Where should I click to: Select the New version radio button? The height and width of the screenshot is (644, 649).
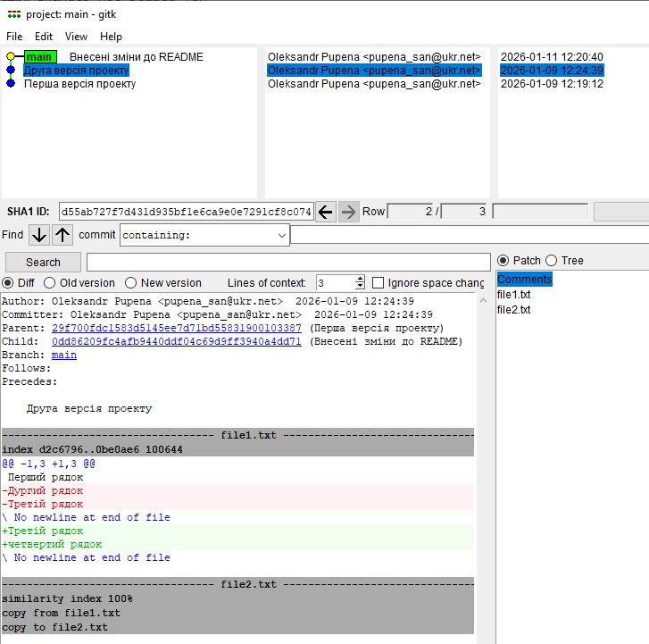(x=131, y=283)
